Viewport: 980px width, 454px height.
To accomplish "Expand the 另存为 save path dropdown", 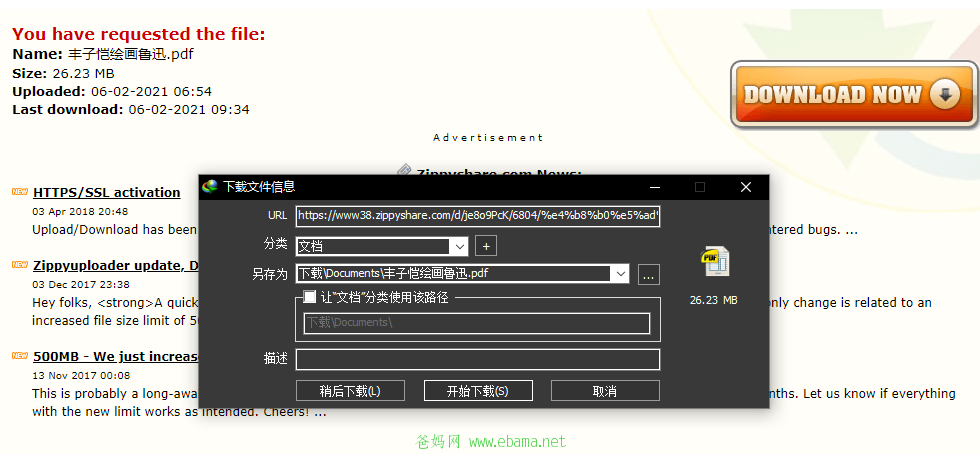I will (621, 273).
